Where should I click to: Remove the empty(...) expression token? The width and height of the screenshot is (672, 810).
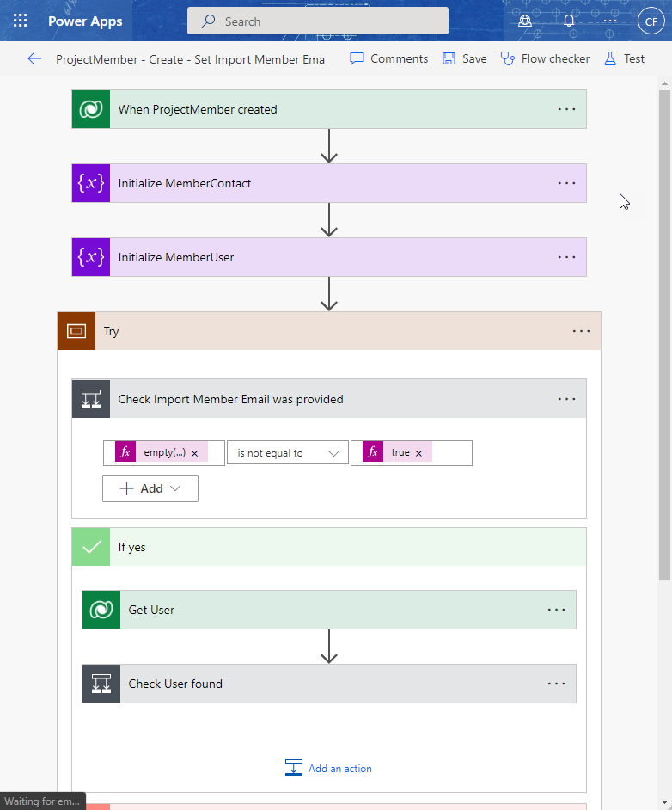194,453
